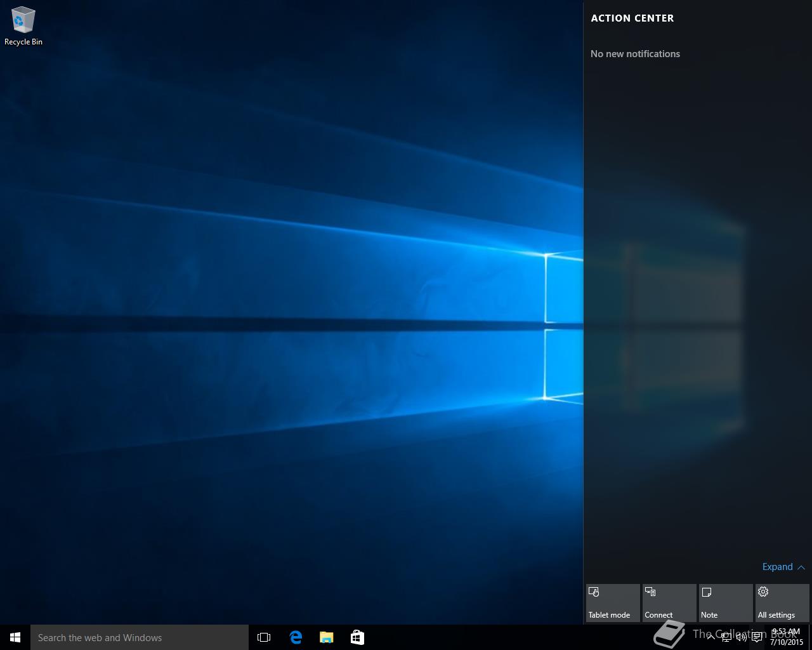The width and height of the screenshot is (812, 650).
Task: Click the Search the web and Windows box
Action: tap(140, 637)
